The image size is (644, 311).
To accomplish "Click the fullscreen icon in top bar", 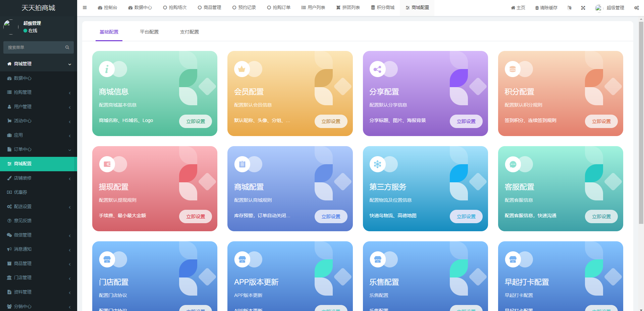I will pos(583,8).
